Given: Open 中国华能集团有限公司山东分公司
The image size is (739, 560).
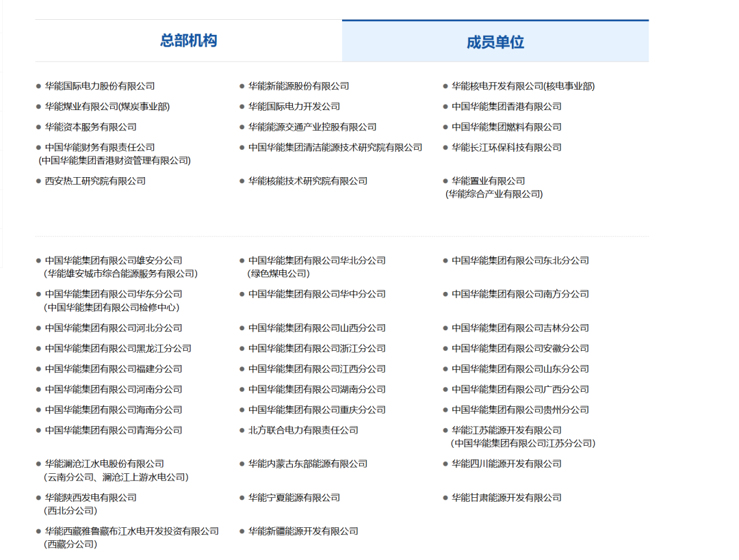Looking at the screenshot, I should [520, 369].
